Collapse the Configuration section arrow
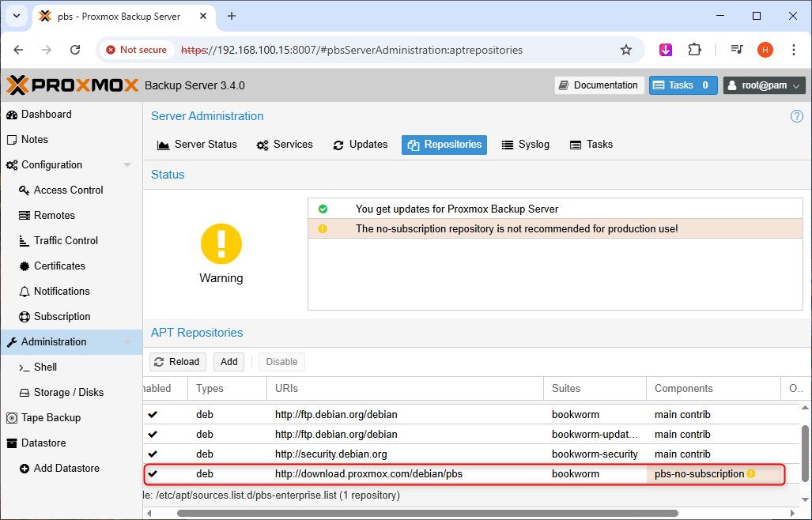 click(x=127, y=165)
